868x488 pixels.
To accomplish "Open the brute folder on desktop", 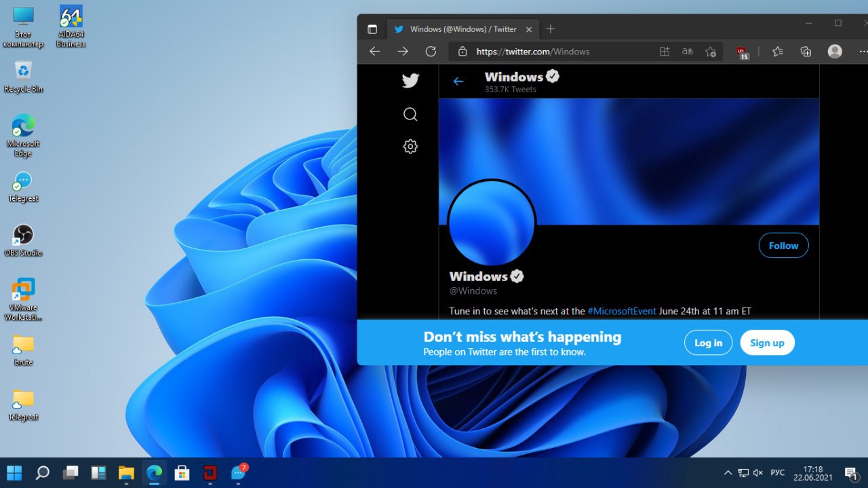I will pos(23,350).
